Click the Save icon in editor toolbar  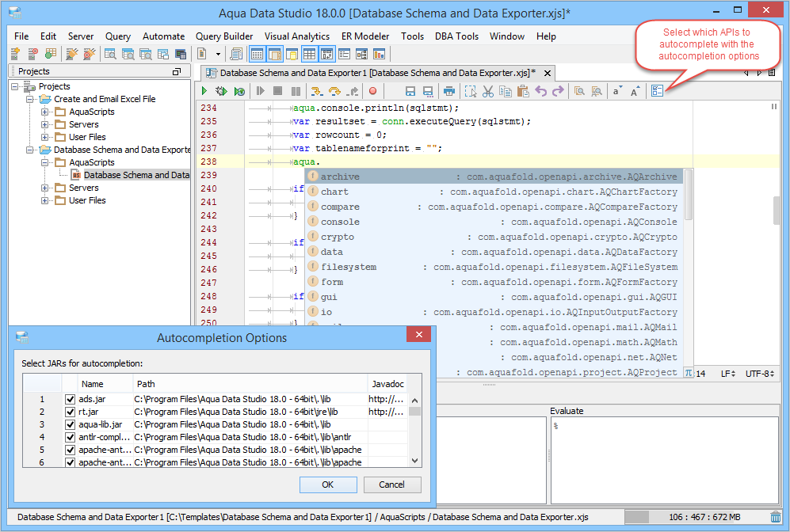(410, 91)
